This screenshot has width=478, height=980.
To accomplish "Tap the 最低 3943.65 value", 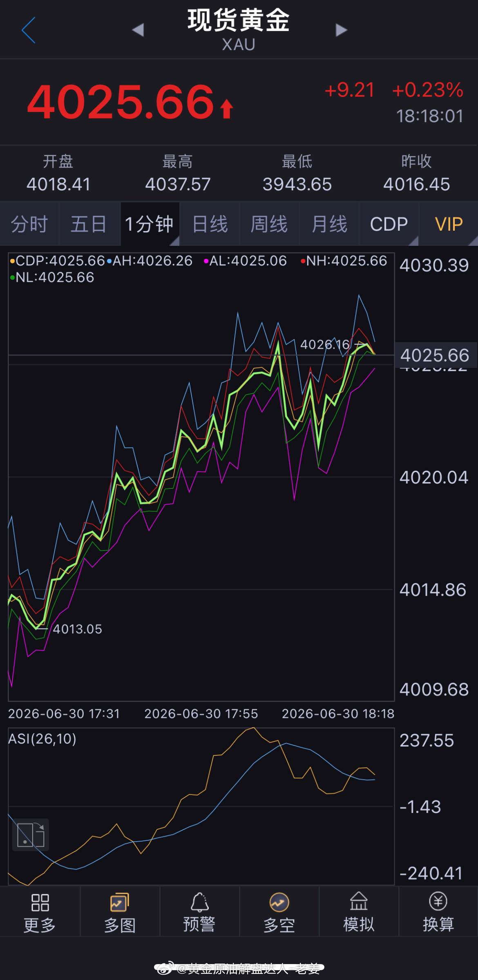I will pos(297,184).
